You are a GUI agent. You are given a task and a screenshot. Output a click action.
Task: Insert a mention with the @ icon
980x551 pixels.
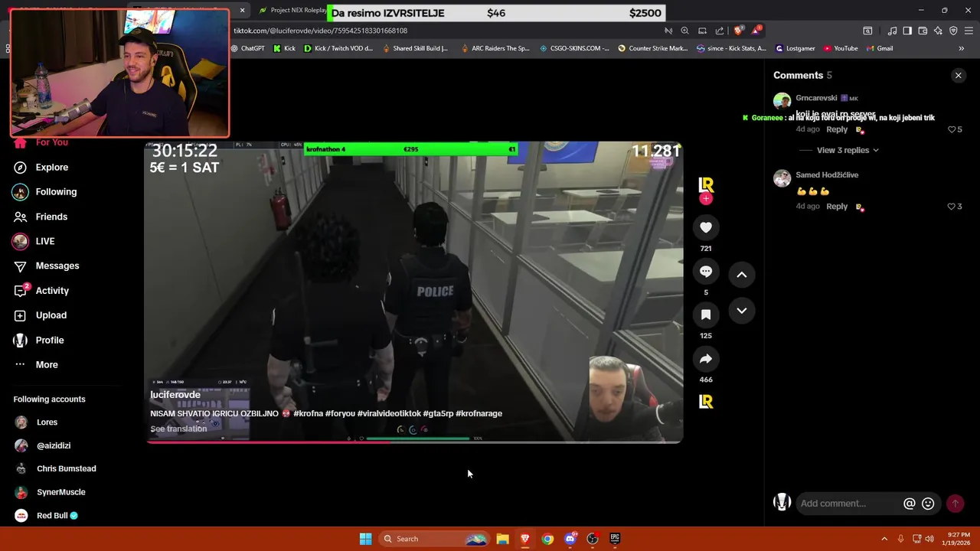coord(910,504)
